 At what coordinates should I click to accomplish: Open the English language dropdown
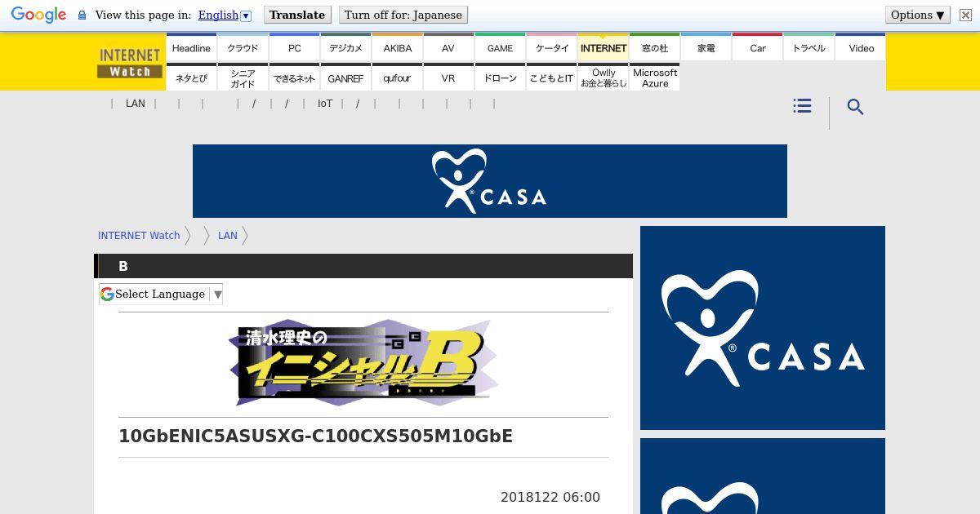(x=225, y=15)
